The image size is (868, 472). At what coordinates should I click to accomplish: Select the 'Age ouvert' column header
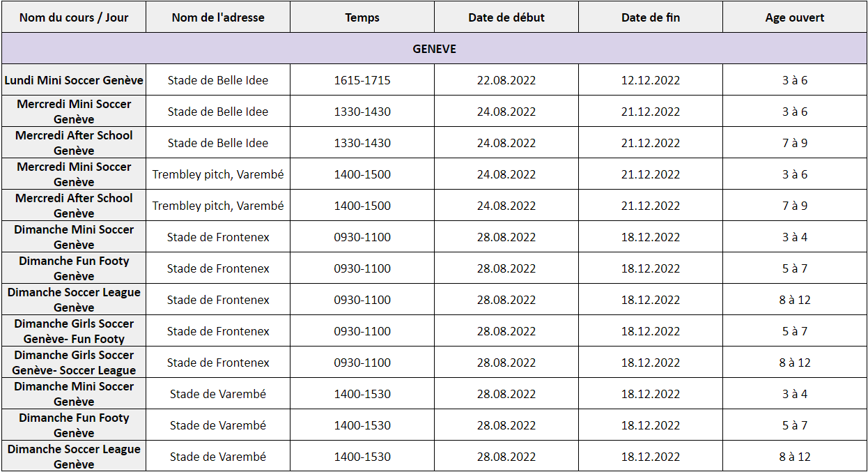point(795,17)
